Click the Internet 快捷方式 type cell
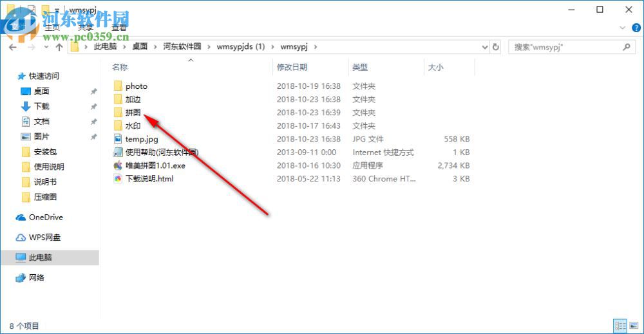 (383, 153)
